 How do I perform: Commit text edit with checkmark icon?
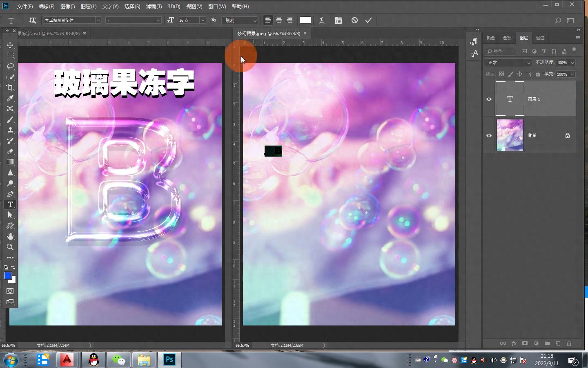(x=368, y=20)
